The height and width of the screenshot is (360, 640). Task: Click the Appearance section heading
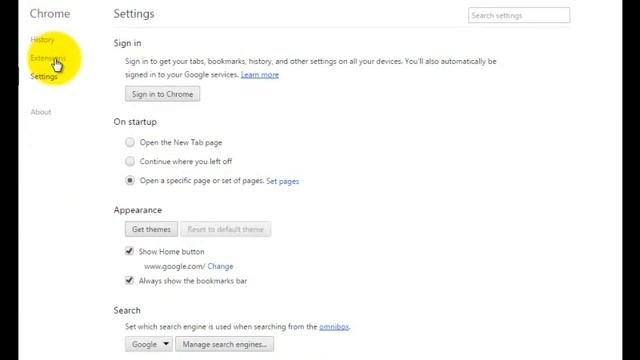click(x=138, y=210)
